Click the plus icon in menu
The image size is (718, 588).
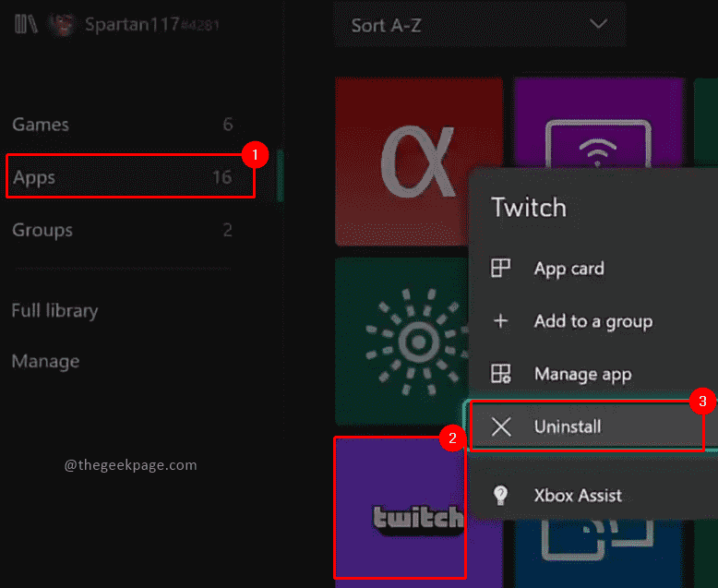point(500,320)
